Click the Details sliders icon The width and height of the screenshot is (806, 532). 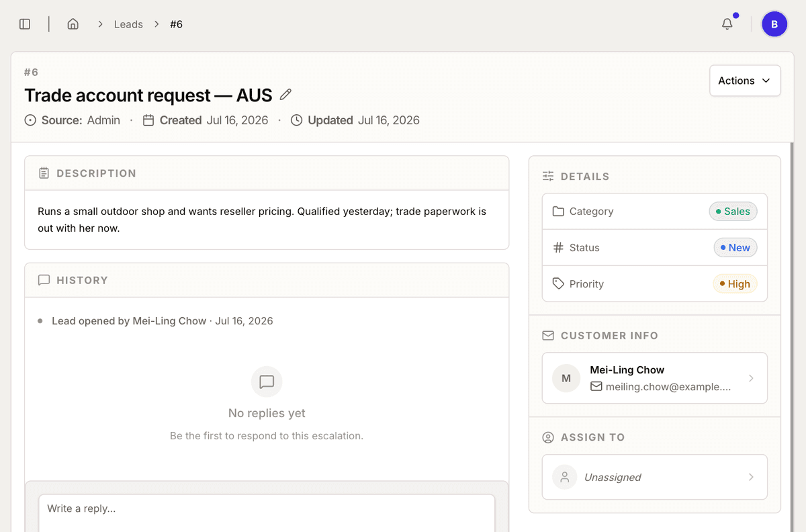click(548, 176)
